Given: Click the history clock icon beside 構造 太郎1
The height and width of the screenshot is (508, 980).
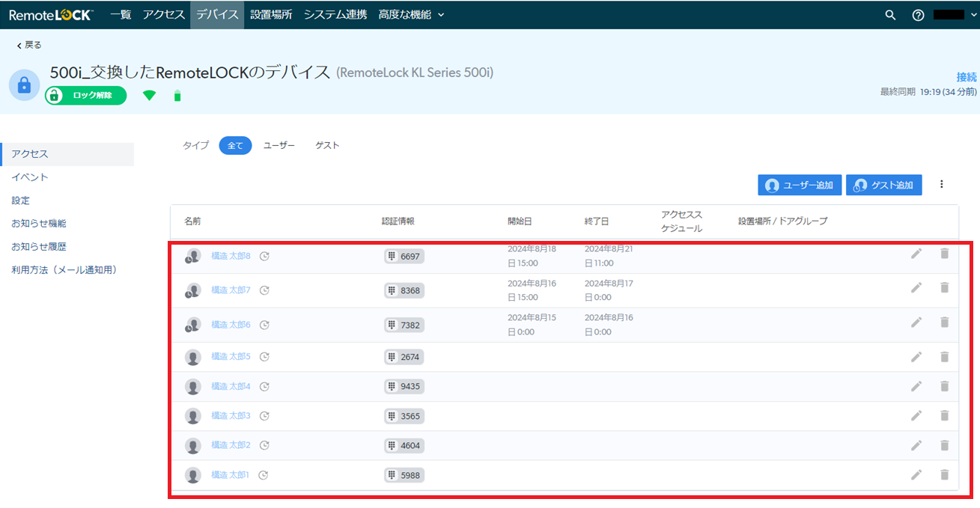Looking at the screenshot, I should click(x=264, y=475).
